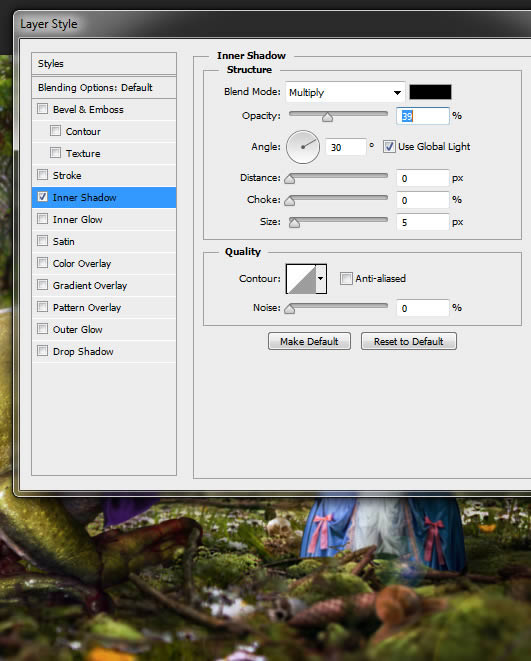Open the Contour picker dropdown arrow

(321, 279)
